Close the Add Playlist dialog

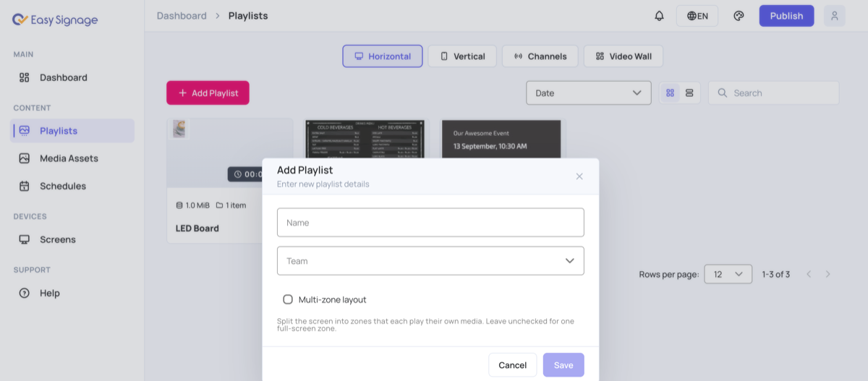(x=579, y=176)
